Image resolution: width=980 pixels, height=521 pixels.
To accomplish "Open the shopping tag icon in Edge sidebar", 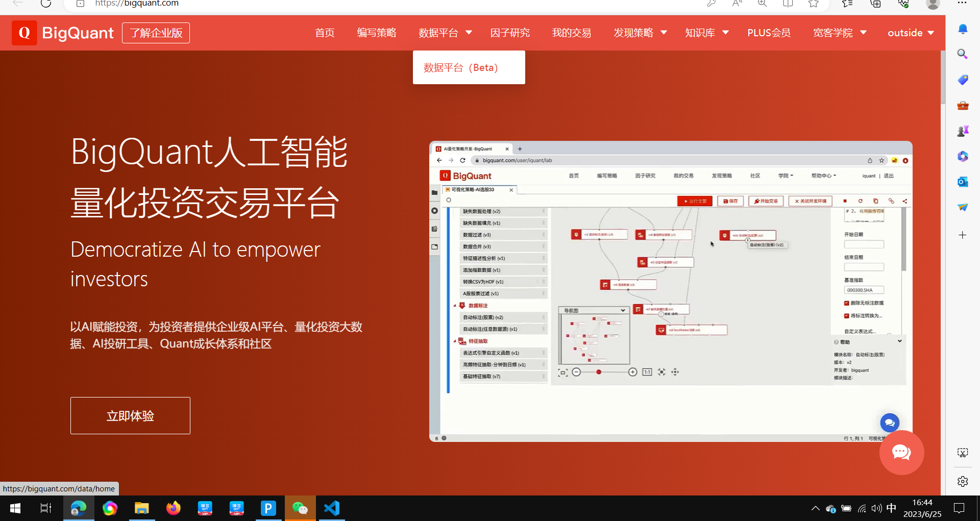I will tap(963, 80).
